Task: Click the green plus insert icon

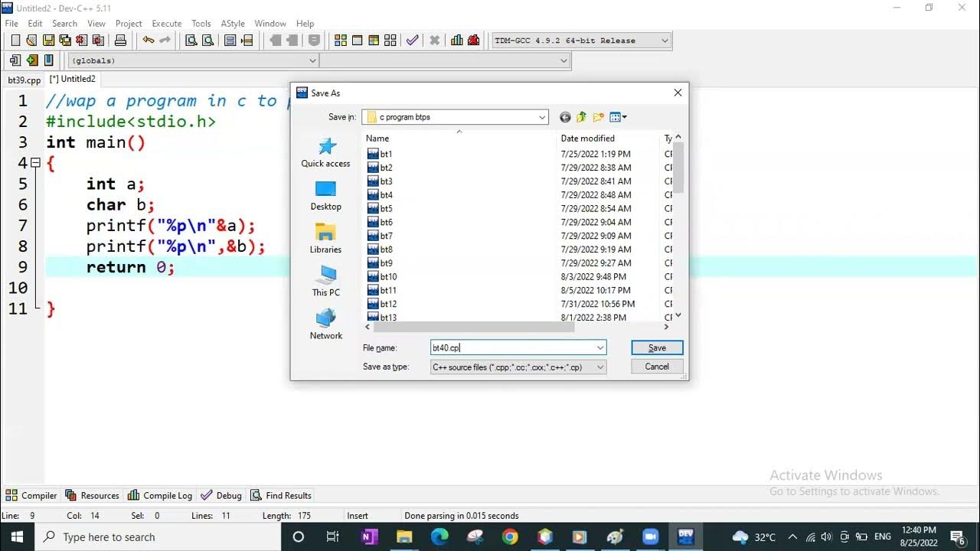Action: click(x=32, y=60)
